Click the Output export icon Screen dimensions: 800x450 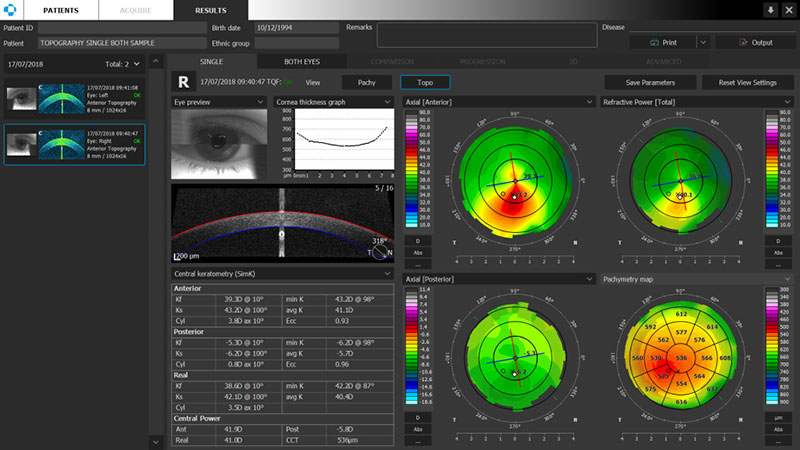point(743,43)
